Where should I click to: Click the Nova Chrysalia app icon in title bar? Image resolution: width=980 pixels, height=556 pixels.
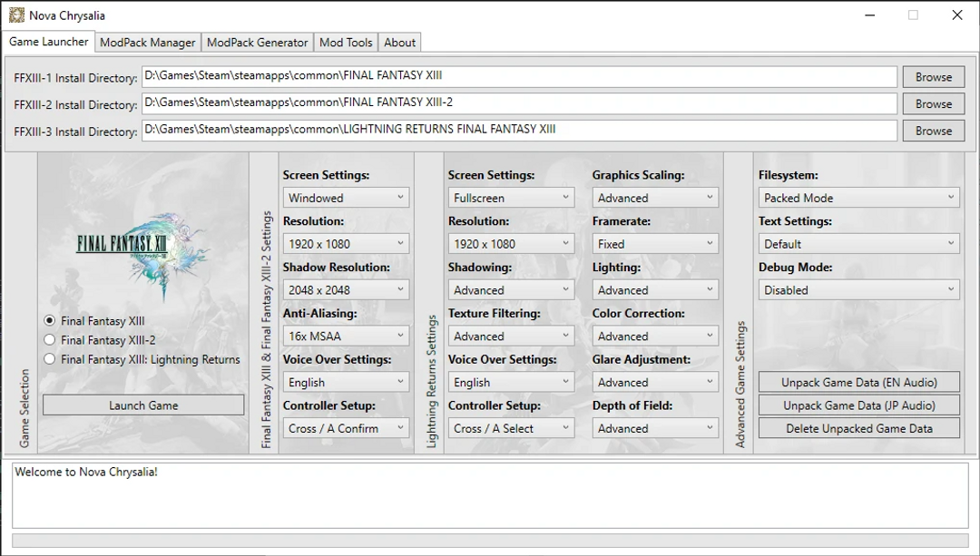coord(16,15)
